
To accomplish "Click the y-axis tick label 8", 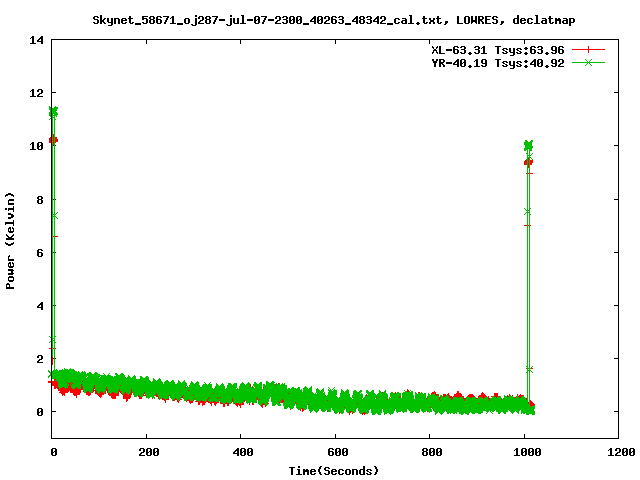I will (x=40, y=200).
